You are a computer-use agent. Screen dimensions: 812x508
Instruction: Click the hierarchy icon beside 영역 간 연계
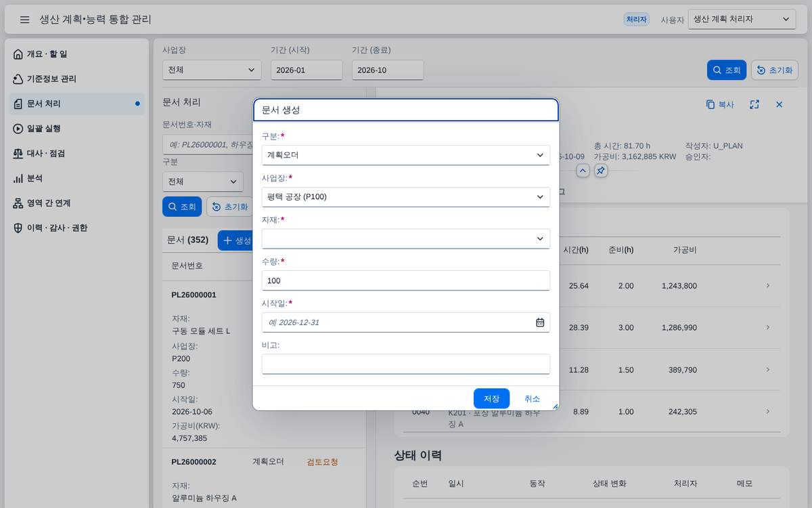coord(18,203)
